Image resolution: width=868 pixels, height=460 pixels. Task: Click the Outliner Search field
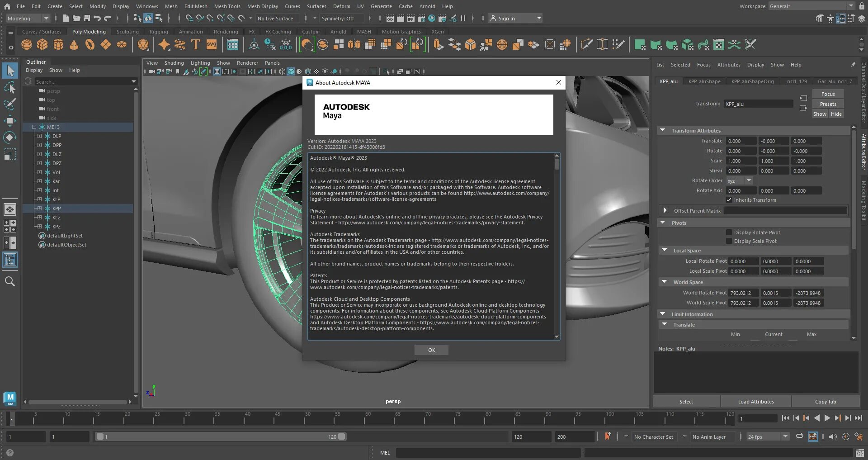pyautogui.click(x=86, y=81)
